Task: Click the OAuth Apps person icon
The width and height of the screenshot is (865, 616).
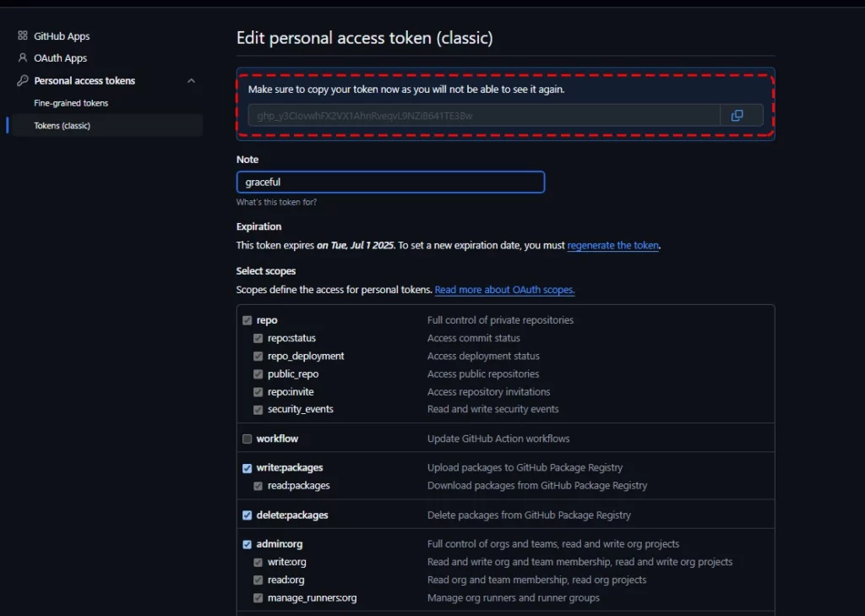Action: coord(23,58)
